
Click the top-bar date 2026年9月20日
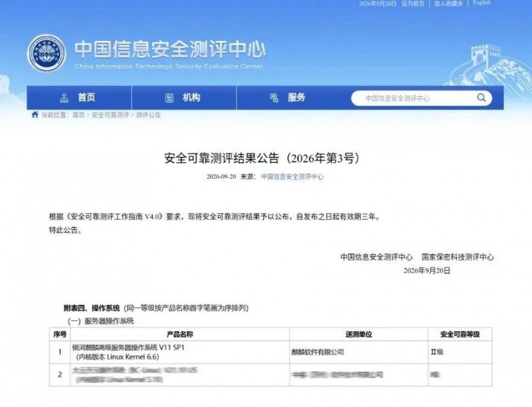378,3
